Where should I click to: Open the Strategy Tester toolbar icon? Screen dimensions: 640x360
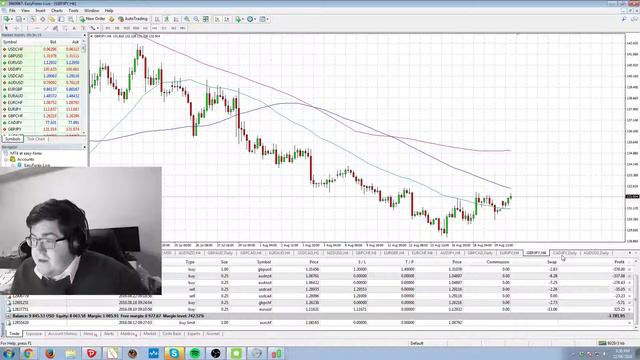(x=71, y=19)
